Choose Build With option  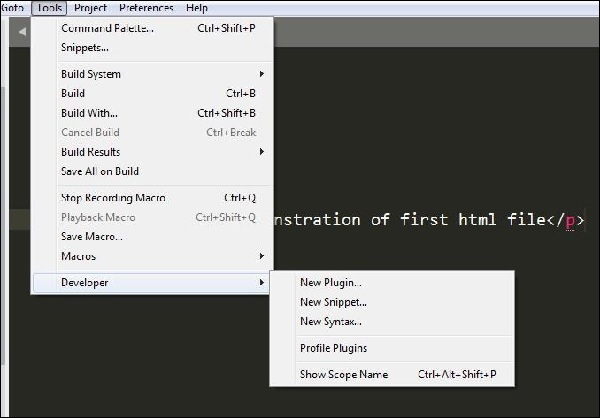click(89, 113)
